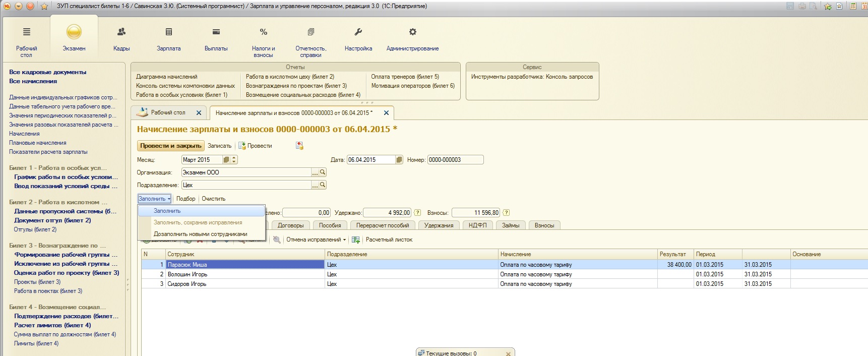Viewport: 868px width, 356px height.
Task: Click the Записать button
Action: coord(220,146)
